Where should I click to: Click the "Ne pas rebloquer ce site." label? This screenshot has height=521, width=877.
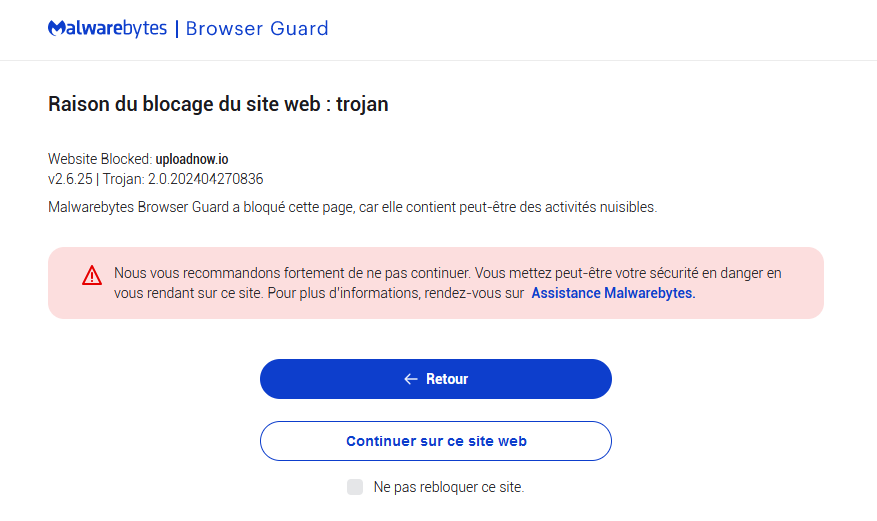click(x=448, y=487)
